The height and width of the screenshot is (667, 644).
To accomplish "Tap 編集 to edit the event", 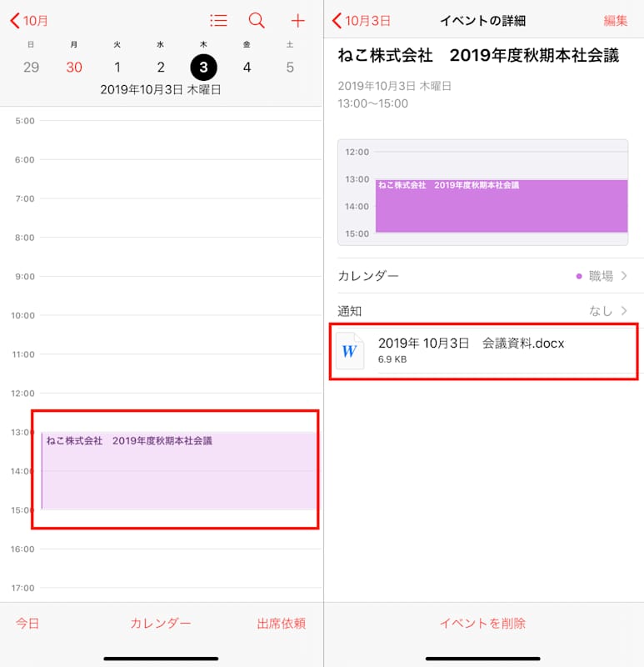I will coord(616,21).
